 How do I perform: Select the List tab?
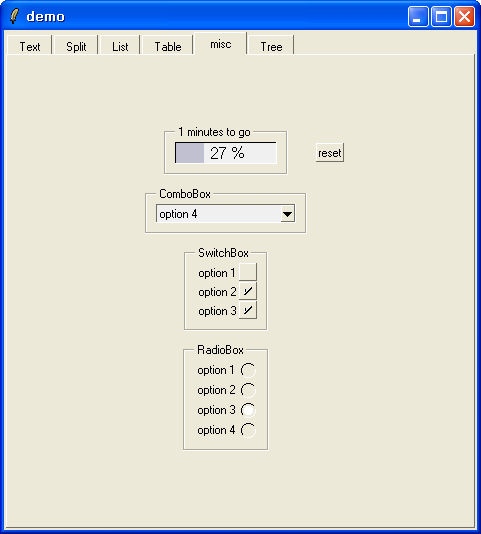(120, 45)
